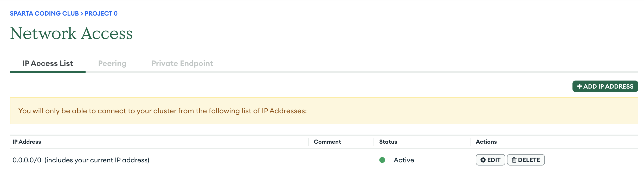
Task: Switch to the Peering tab
Action: click(x=112, y=63)
